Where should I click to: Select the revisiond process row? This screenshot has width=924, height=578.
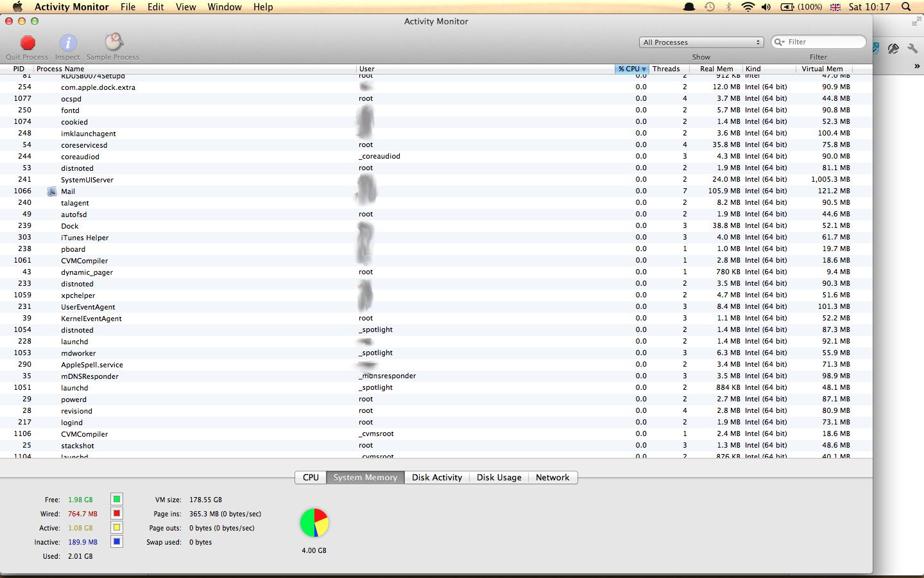coord(436,411)
